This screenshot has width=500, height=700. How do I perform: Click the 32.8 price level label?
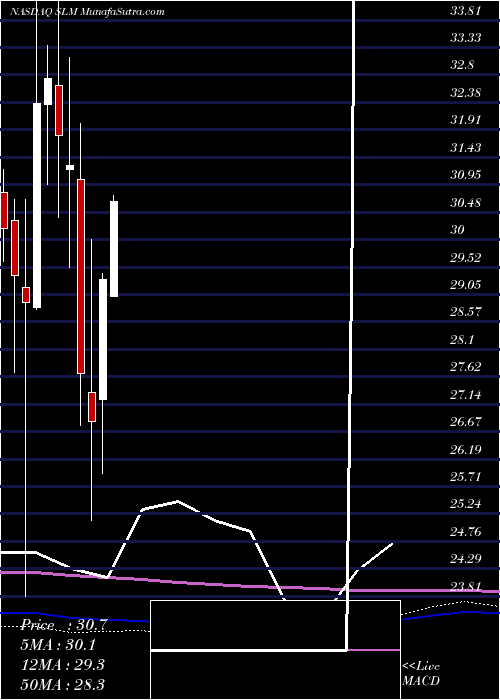point(462,65)
